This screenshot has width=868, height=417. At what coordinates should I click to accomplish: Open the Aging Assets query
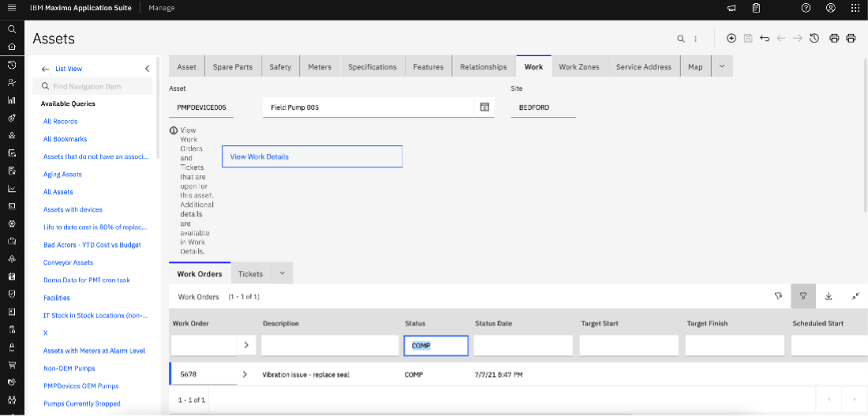pyautogui.click(x=62, y=174)
